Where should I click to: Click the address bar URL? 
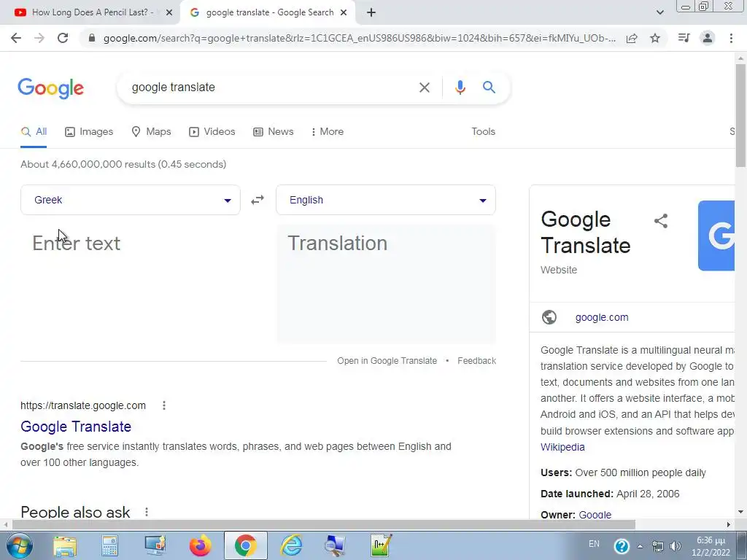pyautogui.click(x=359, y=38)
